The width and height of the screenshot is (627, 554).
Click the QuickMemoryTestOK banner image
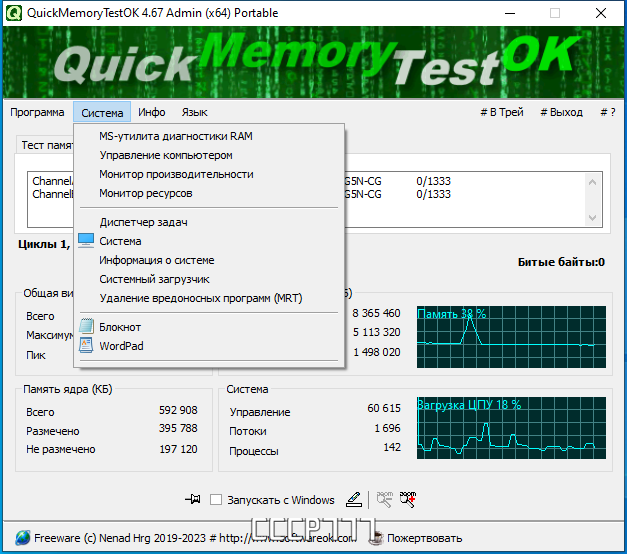pos(313,62)
